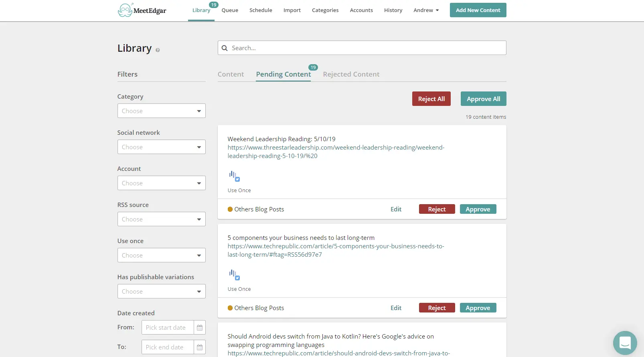Open the chat support bubble icon

tap(625, 343)
